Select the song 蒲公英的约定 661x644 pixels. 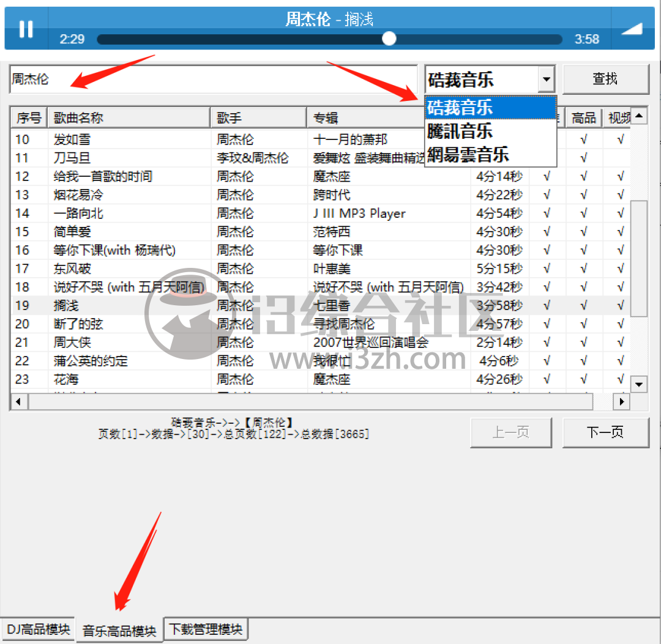[91, 361]
